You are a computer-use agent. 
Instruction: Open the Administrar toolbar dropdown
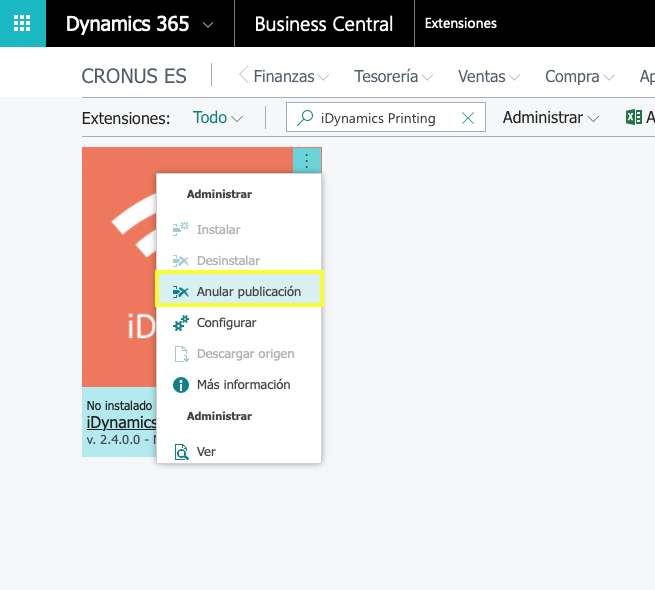pos(551,118)
